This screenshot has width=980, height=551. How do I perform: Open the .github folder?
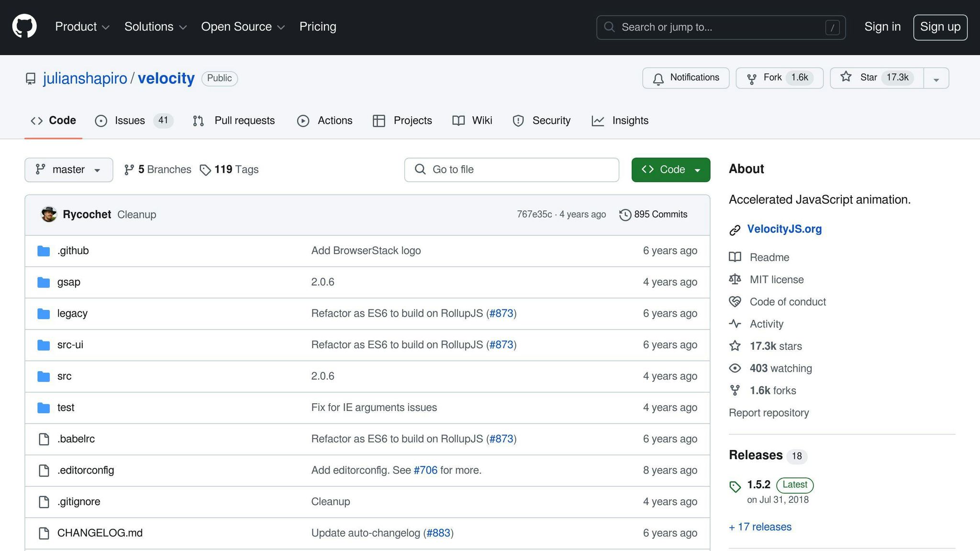73,250
